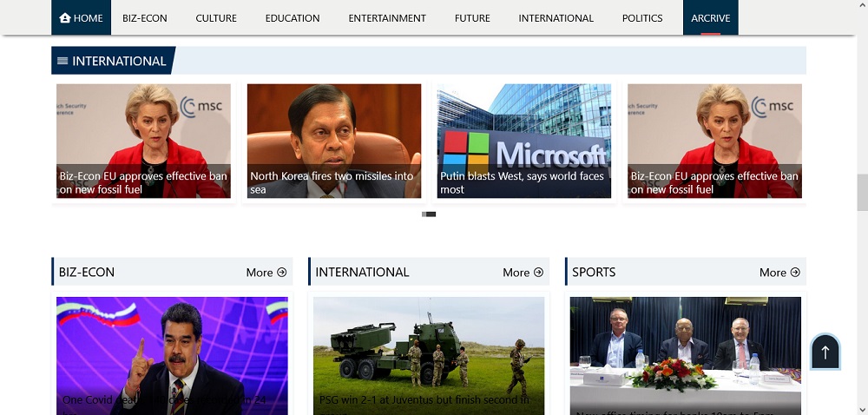Open the BIZ-ECON menu item

144,17
